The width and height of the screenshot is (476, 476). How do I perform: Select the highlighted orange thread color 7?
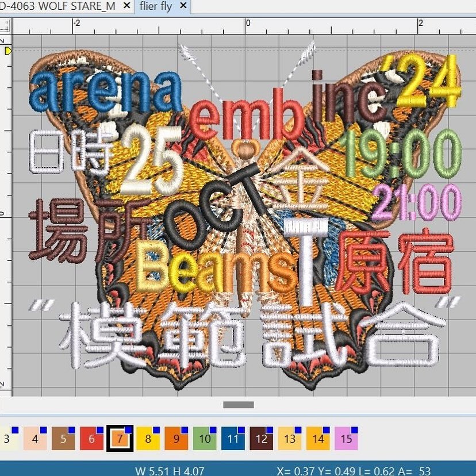(120, 439)
